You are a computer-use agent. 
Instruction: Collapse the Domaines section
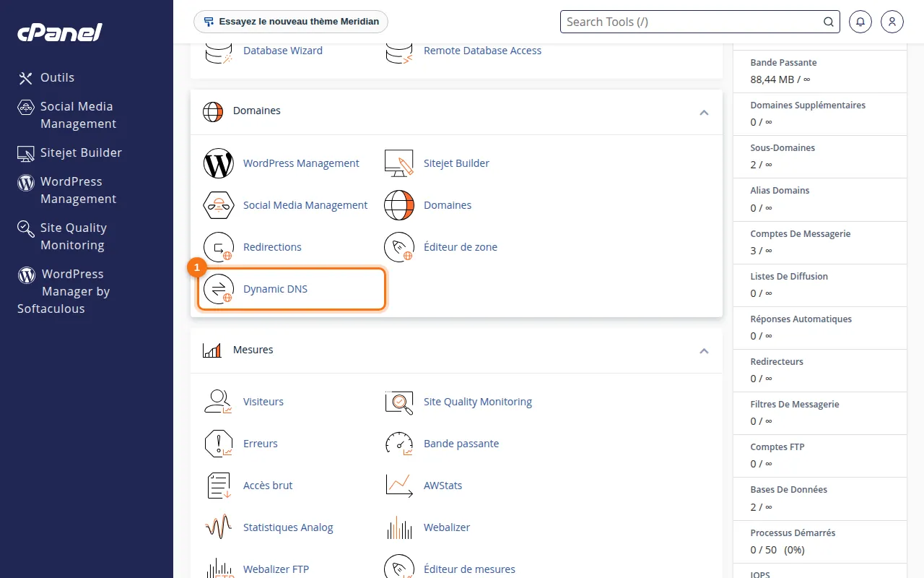704,112
